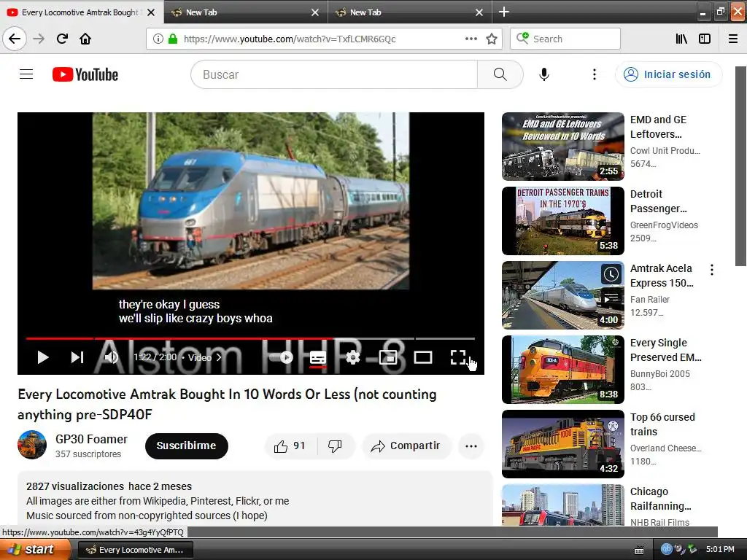Expand the Video chapter chevron
This screenshot has height=560, width=747.
[219, 357]
